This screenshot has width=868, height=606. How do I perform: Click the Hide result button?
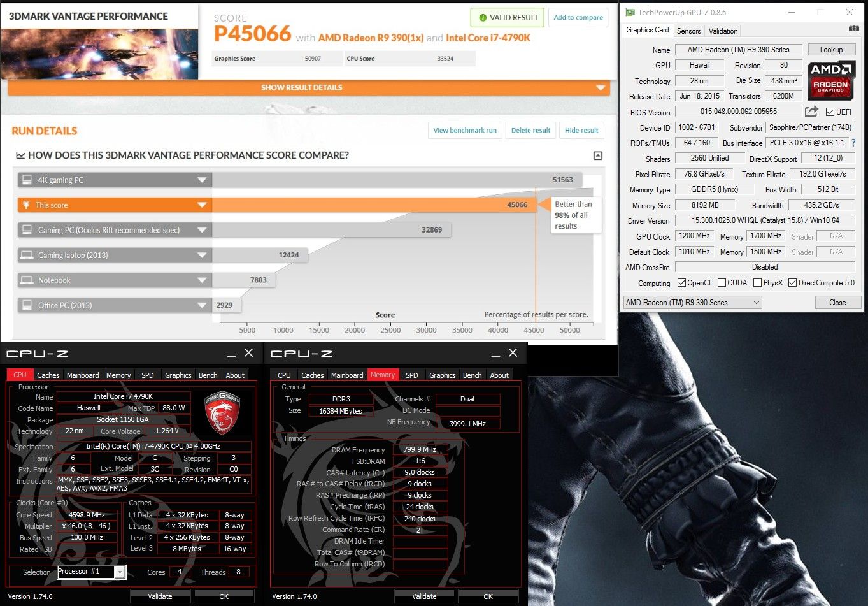click(x=581, y=130)
